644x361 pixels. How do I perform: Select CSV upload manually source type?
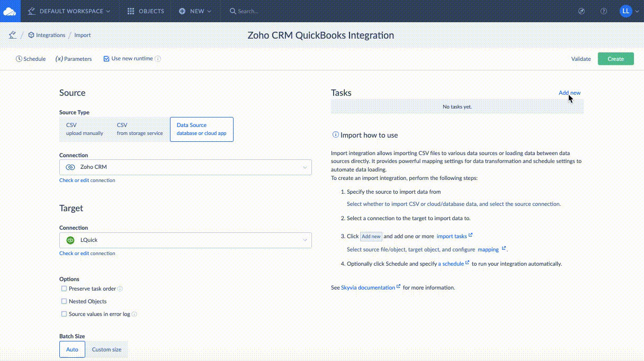coord(85,129)
